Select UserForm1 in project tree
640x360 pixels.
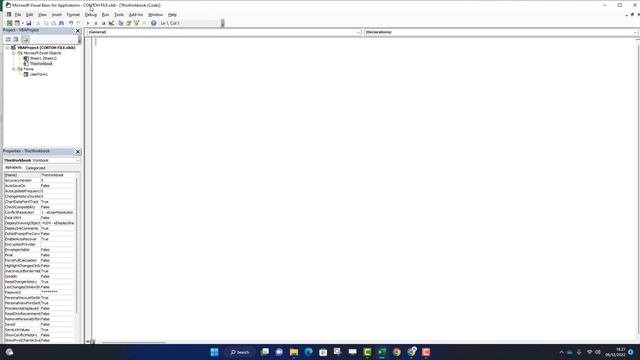(39, 74)
